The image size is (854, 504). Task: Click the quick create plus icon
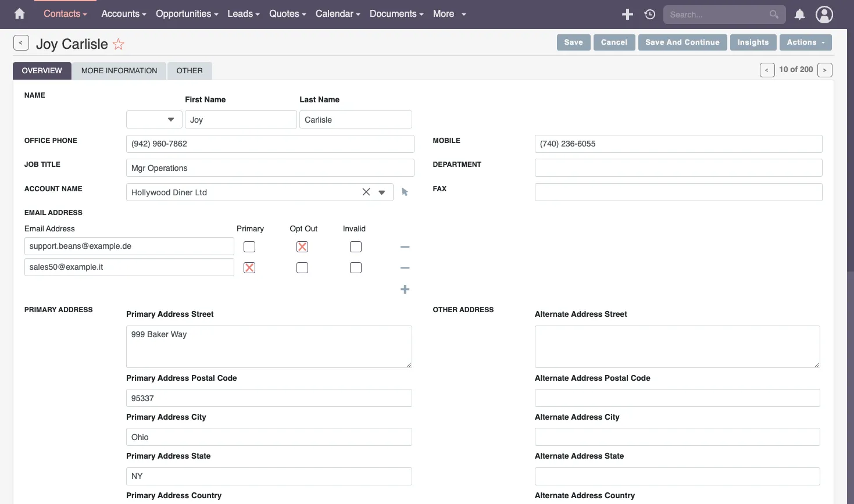[x=627, y=15]
